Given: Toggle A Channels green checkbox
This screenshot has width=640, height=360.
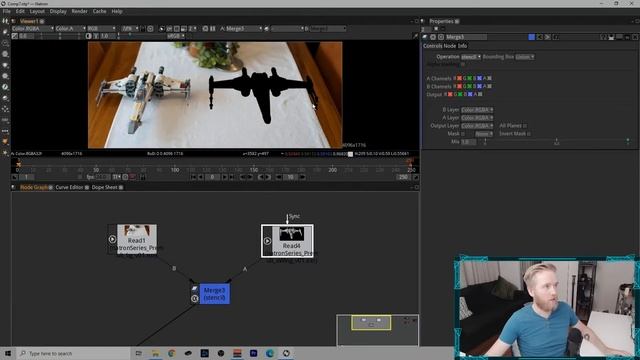Looking at the screenshot, I should coord(469,78).
